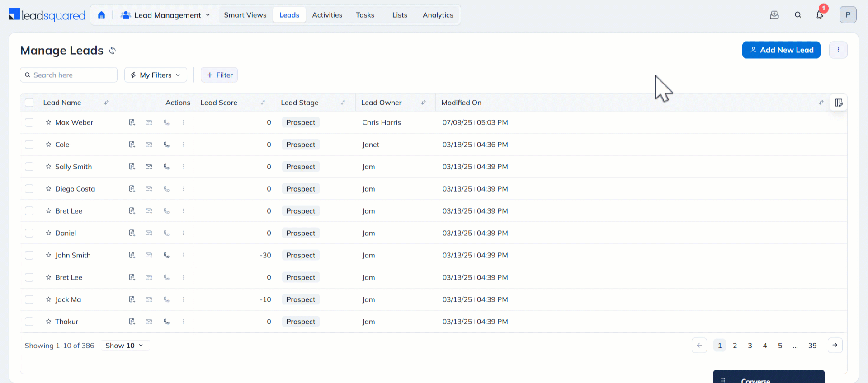Switch to the Smart Views tab

coord(245,15)
